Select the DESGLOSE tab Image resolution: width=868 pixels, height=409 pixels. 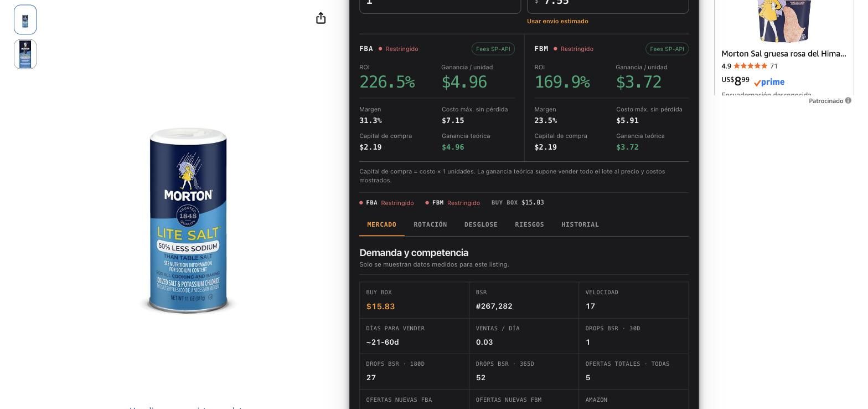(x=481, y=224)
